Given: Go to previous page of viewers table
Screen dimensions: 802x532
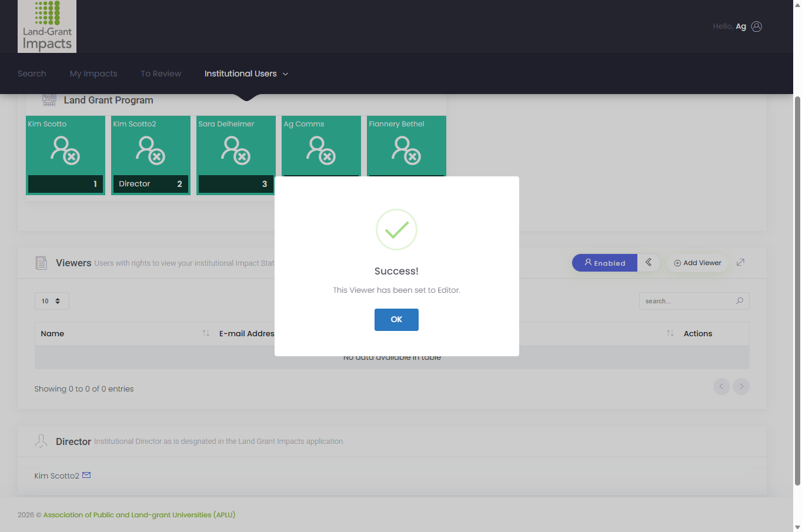Looking at the screenshot, I should 721,386.
